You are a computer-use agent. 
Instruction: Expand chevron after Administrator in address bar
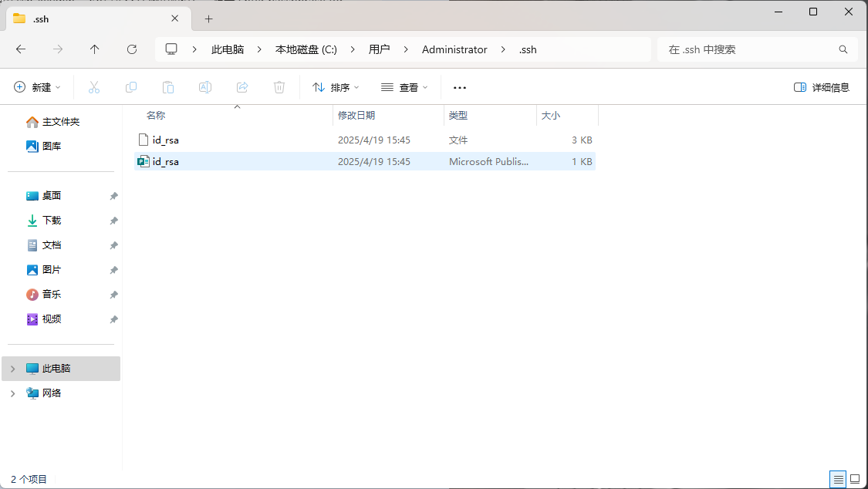[x=502, y=49]
